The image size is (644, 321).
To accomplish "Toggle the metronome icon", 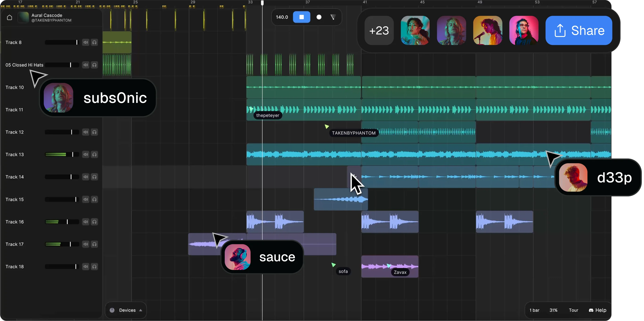I will pyautogui.click(x=333, y=17).
